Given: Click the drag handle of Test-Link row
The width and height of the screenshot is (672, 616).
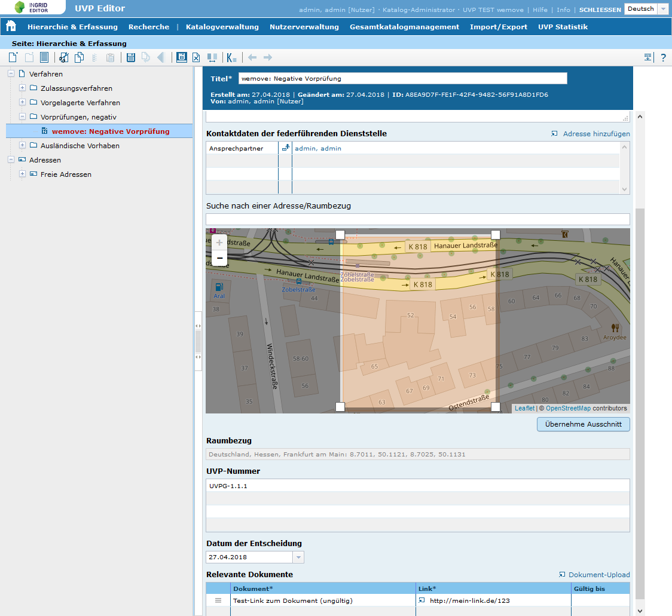Looking at the screenshot, I should pyautogui.click(x=218, y=600).
